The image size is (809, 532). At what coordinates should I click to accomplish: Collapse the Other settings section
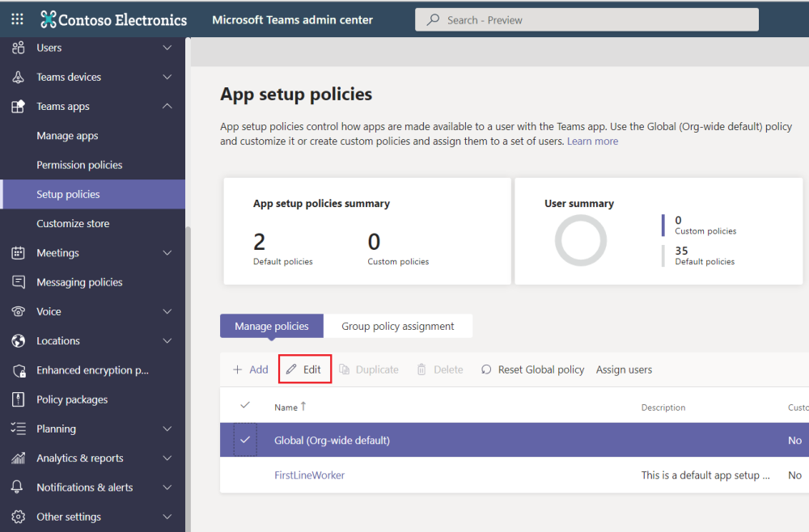(x=167, y=517)
